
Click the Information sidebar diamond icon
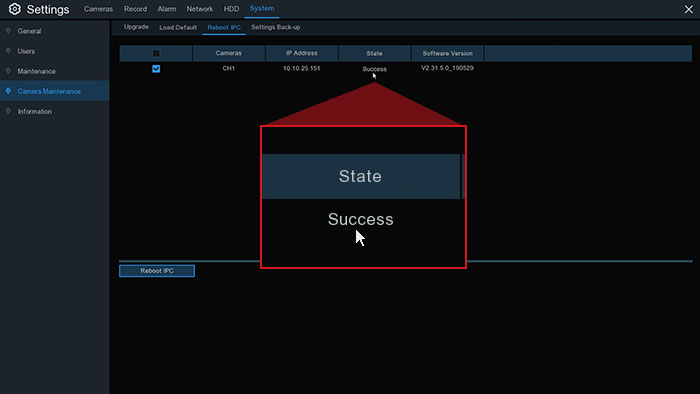pos(8,111)
